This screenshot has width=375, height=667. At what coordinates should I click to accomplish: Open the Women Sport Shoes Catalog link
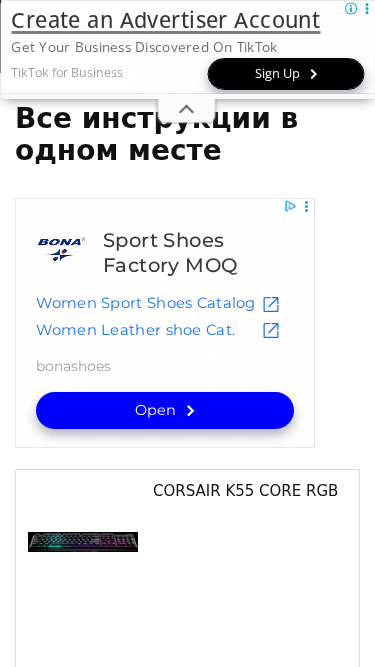(145, 303)
